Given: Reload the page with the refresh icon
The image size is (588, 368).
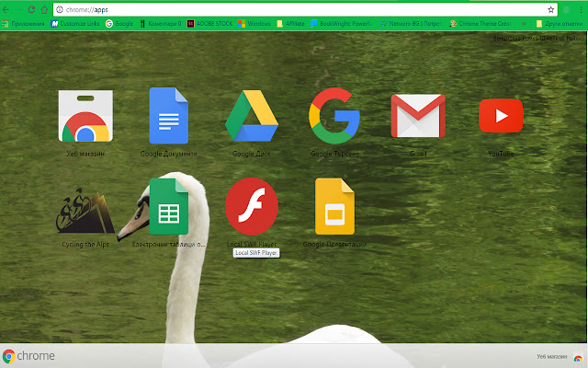Looking at the screenshot, I should click(31, 10).
